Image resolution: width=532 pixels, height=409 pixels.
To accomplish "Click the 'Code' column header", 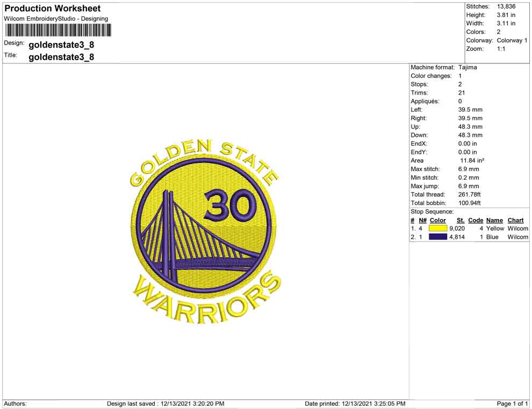I will (476, 220).
